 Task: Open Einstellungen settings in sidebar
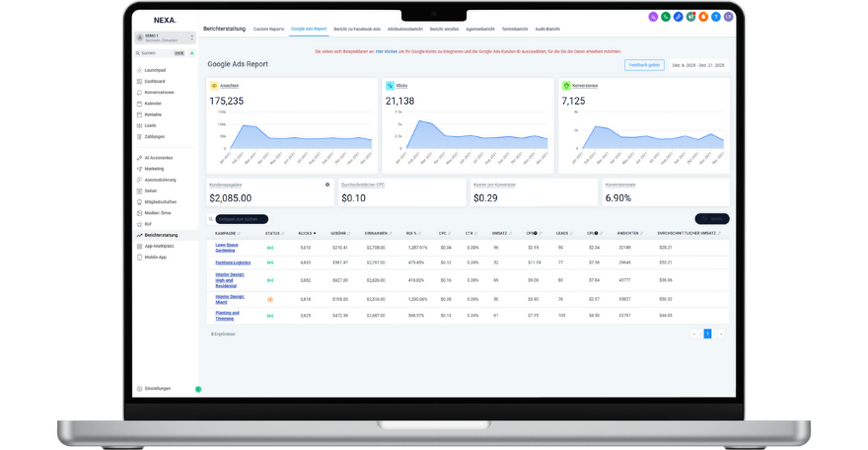158,389
